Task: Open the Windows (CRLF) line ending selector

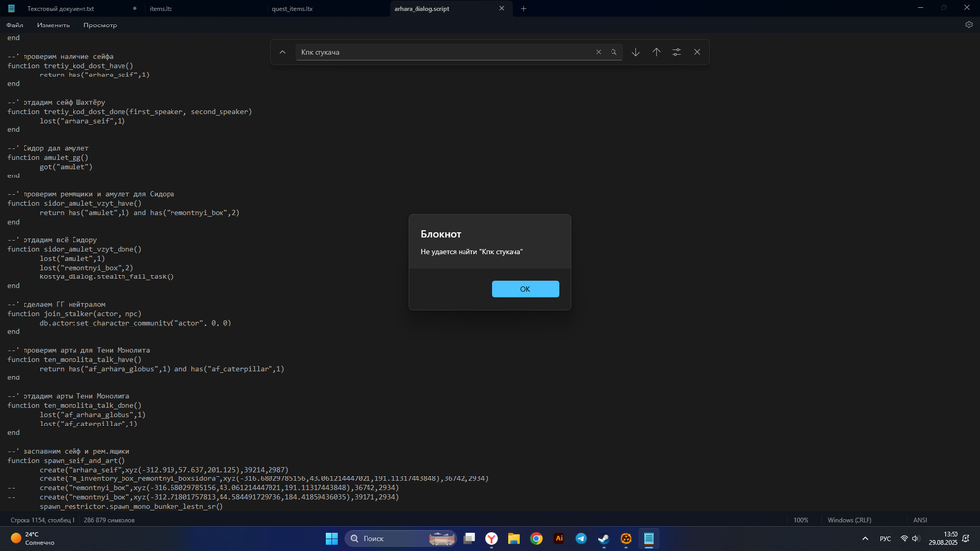Action: (x=848, y=520)
